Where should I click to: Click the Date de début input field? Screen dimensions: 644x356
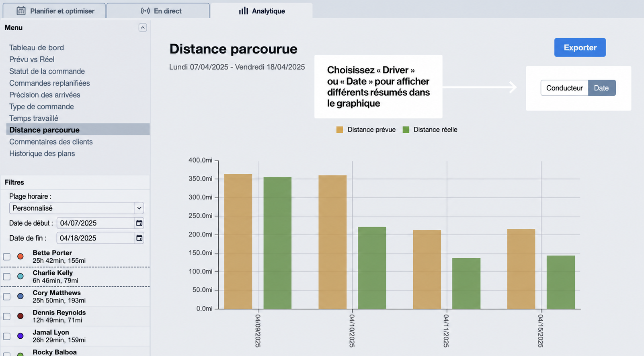point(96,223)
